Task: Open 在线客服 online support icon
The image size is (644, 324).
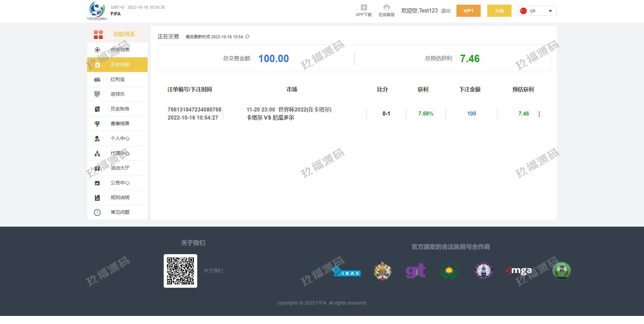Action: (386, 8)
